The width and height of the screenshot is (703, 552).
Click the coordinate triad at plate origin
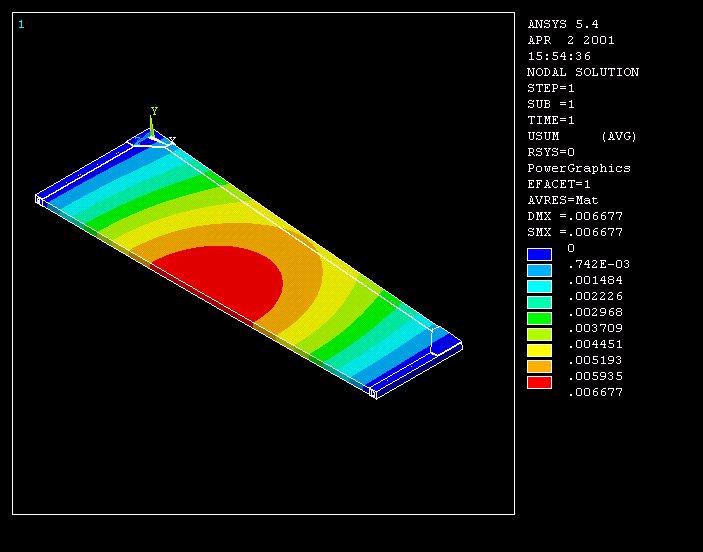point(152,136)
